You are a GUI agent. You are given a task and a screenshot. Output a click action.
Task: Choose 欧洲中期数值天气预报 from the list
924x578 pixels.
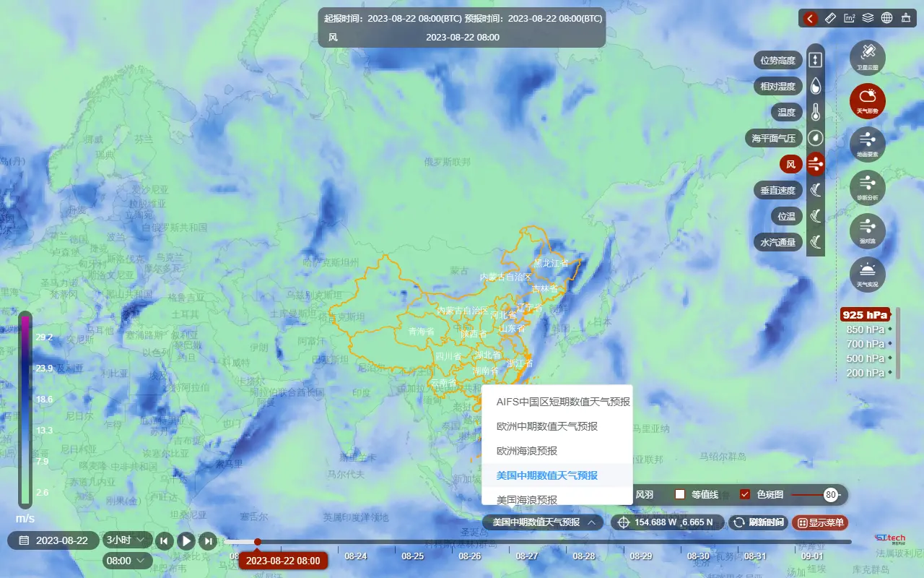546,426
